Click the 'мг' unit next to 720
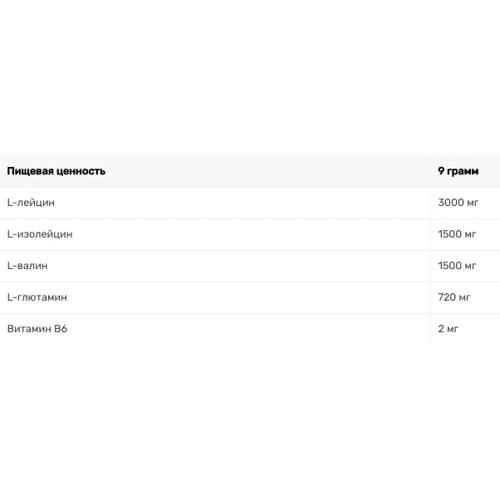 click(464, 297)
